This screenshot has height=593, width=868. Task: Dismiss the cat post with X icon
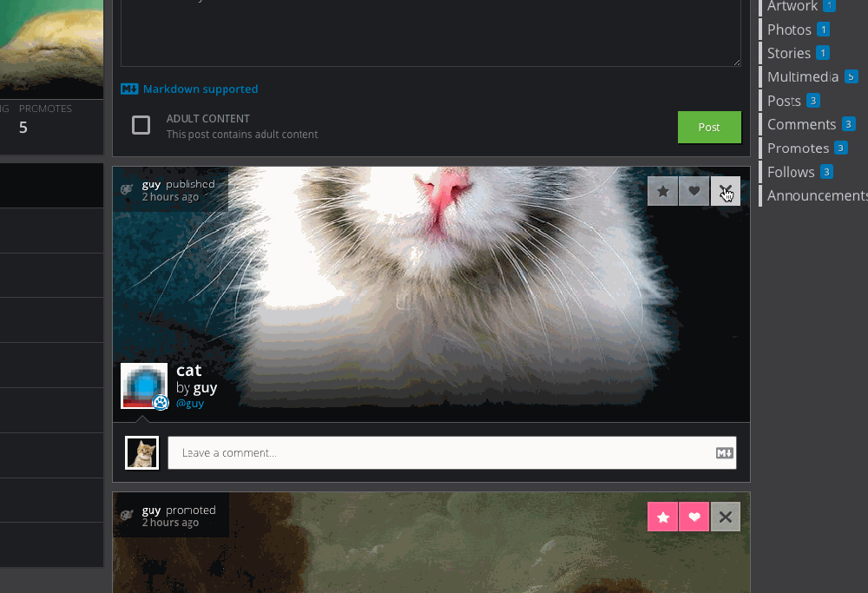click(x=726, y=191)
